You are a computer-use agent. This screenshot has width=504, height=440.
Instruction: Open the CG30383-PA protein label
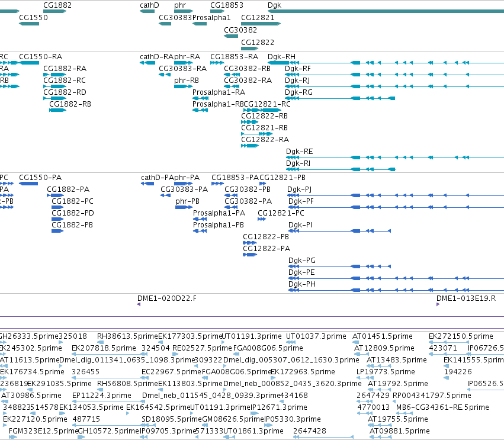184,190
